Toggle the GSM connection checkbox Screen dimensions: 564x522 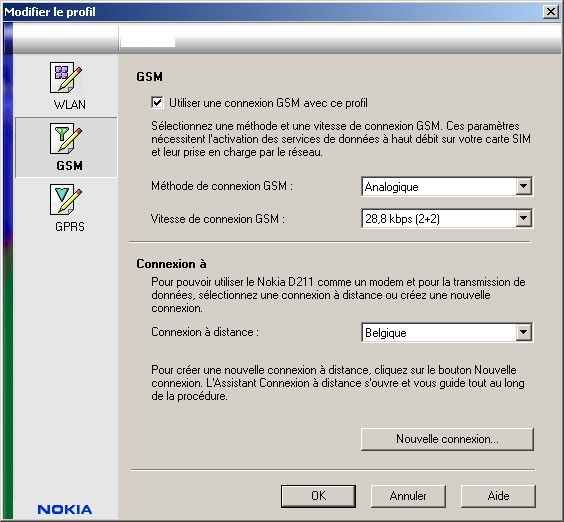pos(157,103)
